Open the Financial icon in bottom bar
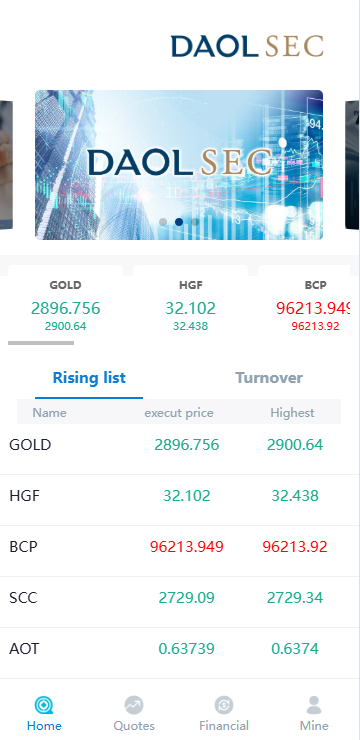The image size is (360, 740). (224, 705)
